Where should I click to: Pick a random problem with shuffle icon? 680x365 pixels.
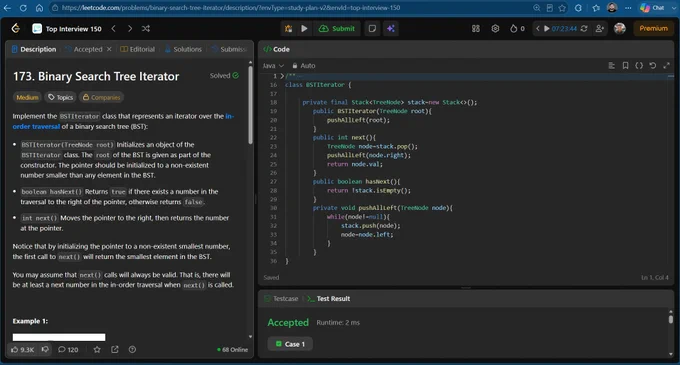coord(146,29)
